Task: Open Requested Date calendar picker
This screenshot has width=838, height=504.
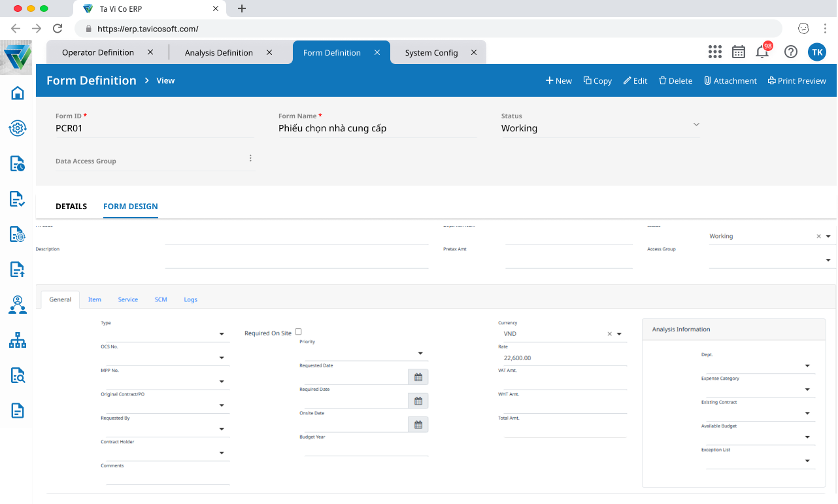Action: (418, 377)
